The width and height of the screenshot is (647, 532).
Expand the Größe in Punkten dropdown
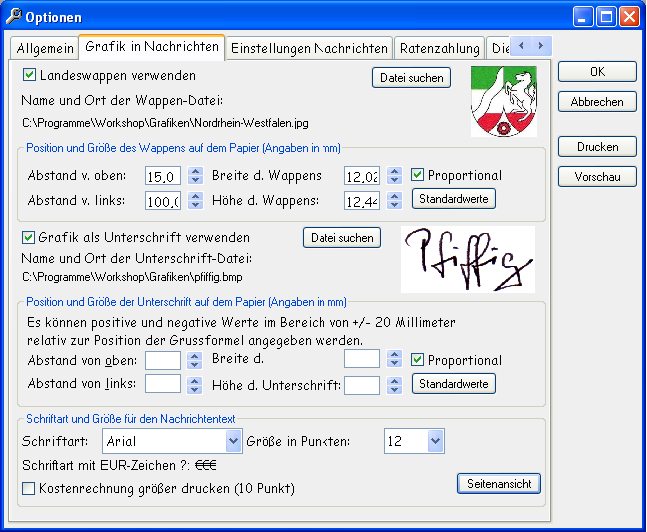[435, 441]
